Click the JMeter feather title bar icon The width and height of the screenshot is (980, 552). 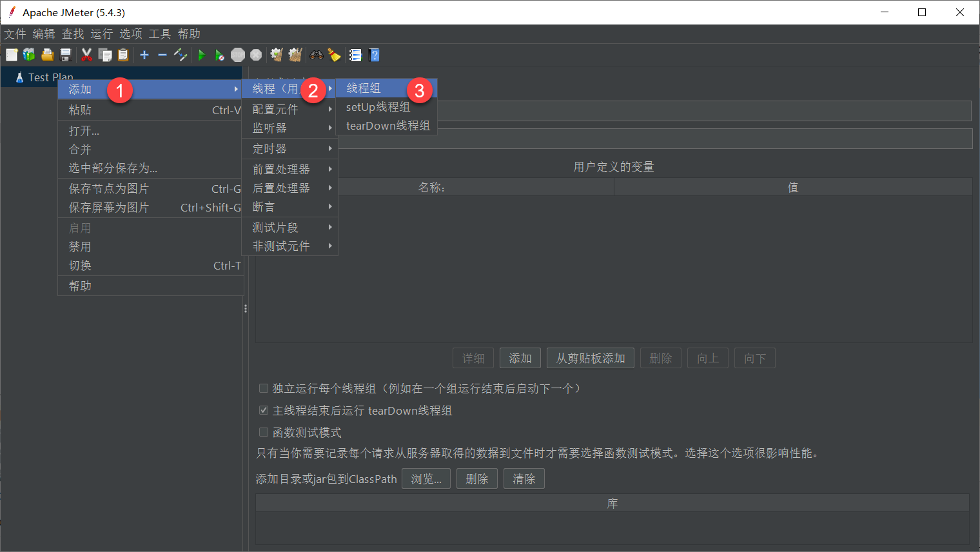pos(12,12)
